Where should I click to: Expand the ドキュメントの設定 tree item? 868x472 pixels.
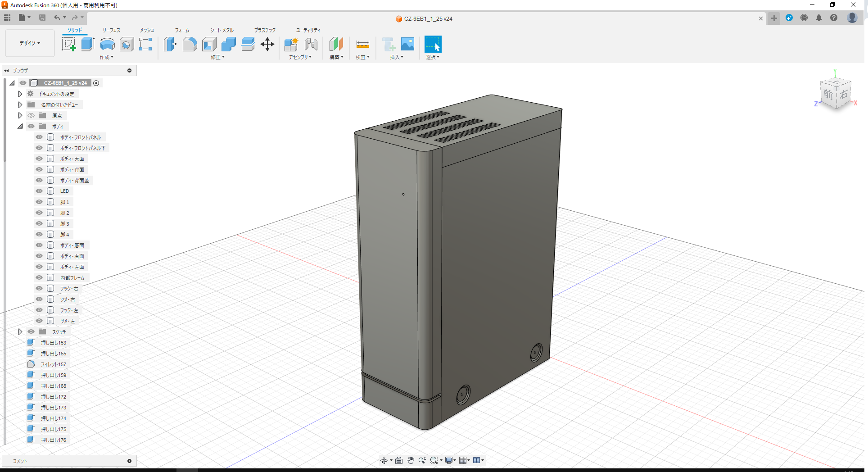coord(20,93)
